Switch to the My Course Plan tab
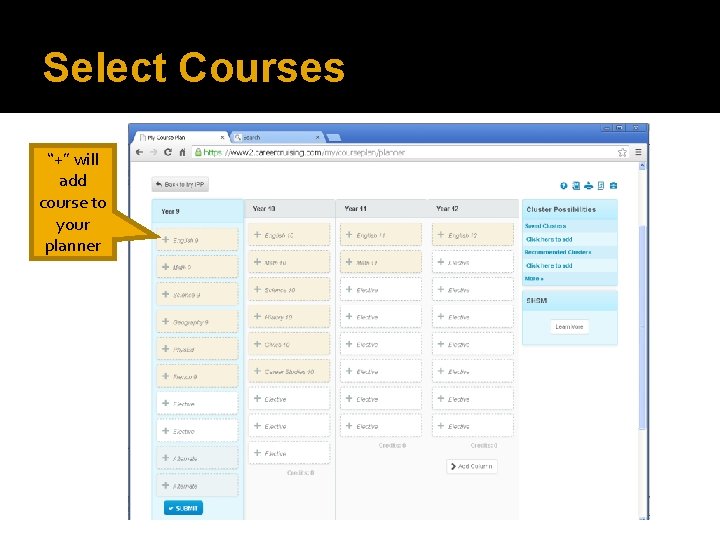720x540 pixels. [182, 137]
